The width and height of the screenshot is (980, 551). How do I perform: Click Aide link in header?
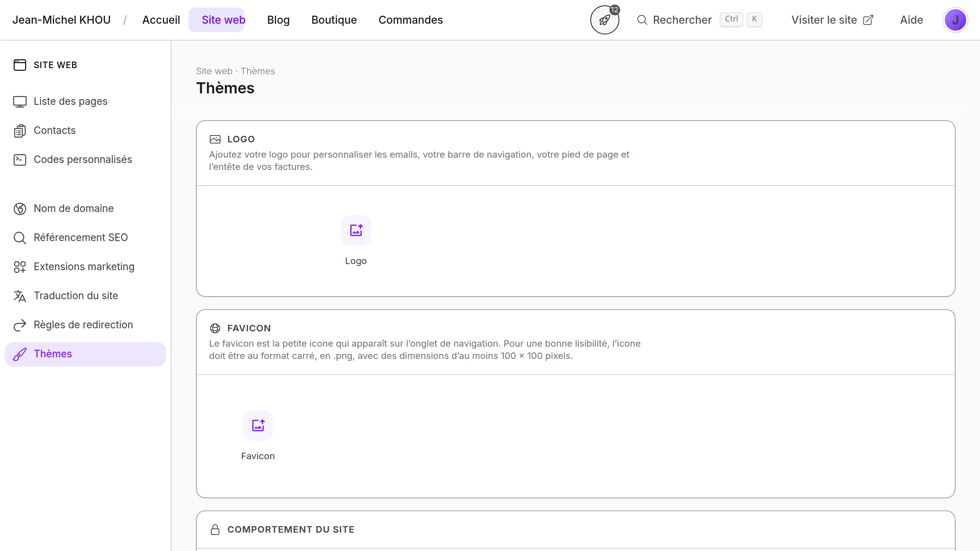[911, 20]
